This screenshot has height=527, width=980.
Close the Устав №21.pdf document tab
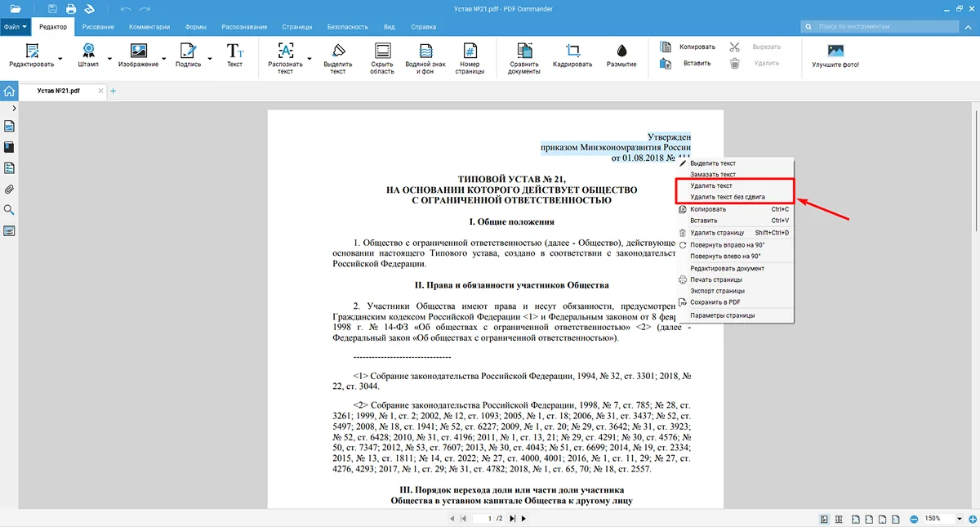pos(101,91)
